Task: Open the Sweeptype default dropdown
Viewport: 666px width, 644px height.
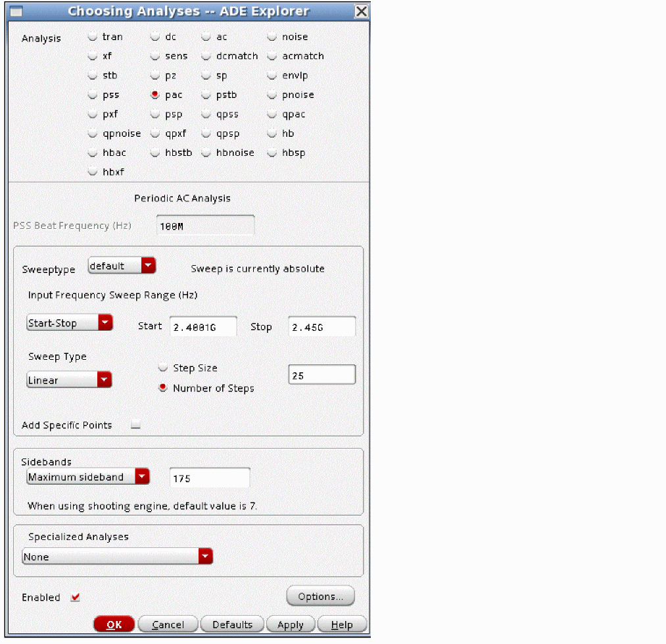Action: [x=122, y=266]
